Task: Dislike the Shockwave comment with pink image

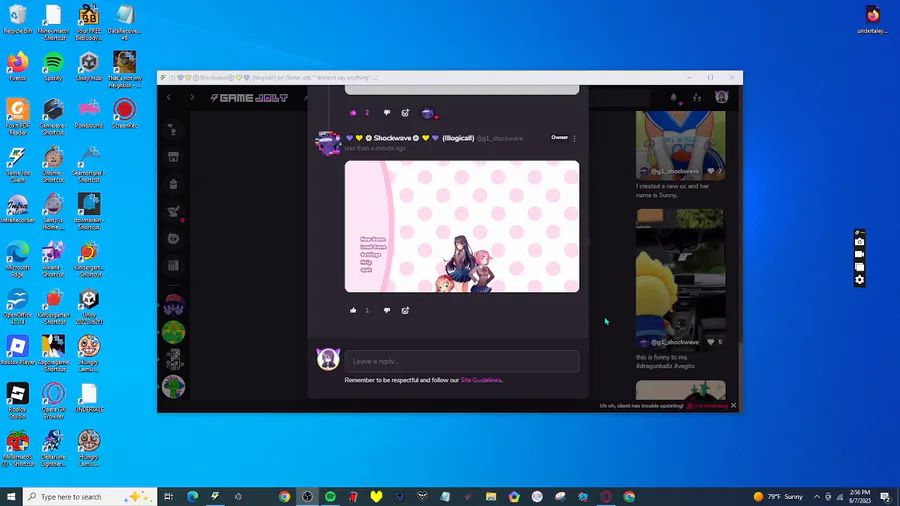Action: click(387, 310)
